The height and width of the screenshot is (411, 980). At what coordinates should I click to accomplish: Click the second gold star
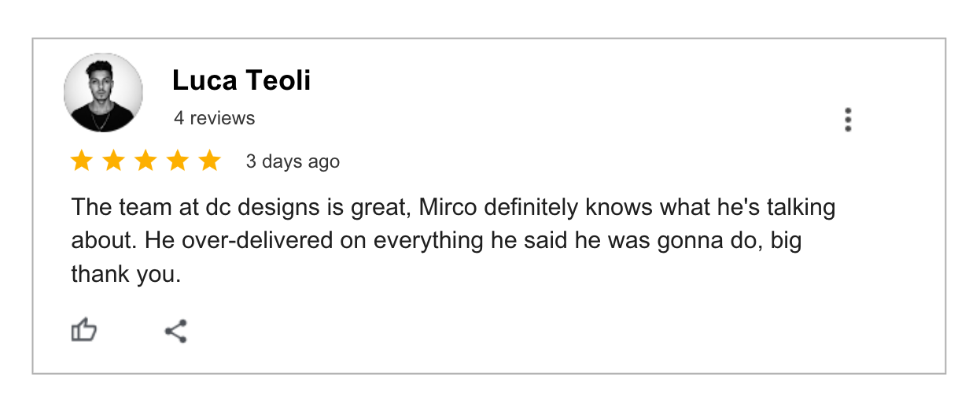click(x=113, y=161)
